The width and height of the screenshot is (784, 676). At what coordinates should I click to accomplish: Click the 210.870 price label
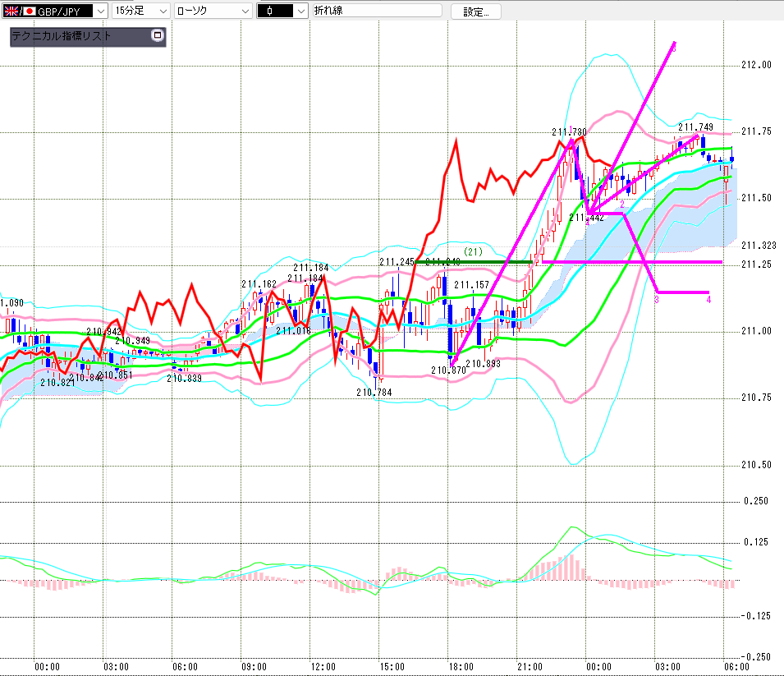tap(448, 370)
